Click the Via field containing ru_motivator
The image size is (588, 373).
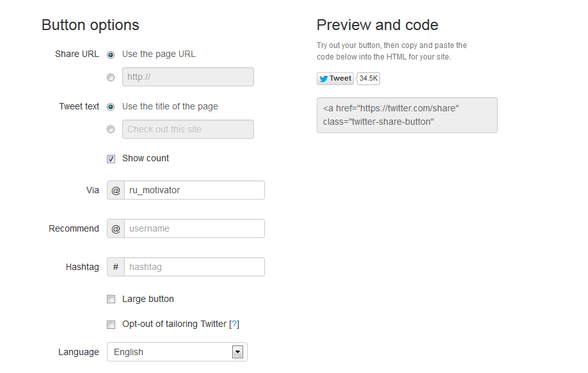(x=195, y=190)
